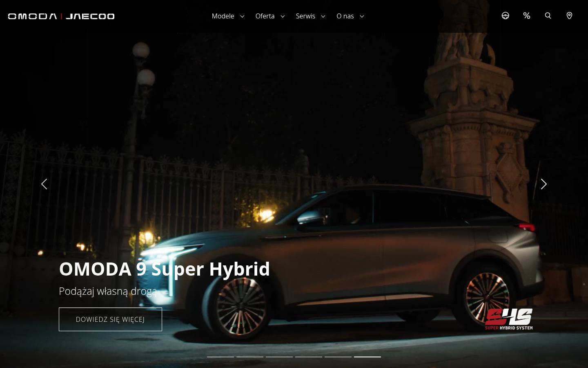Viewport: 588px width, 368px height.
Task: Go to the previous hero slide arrow
Action: [44, 184]
